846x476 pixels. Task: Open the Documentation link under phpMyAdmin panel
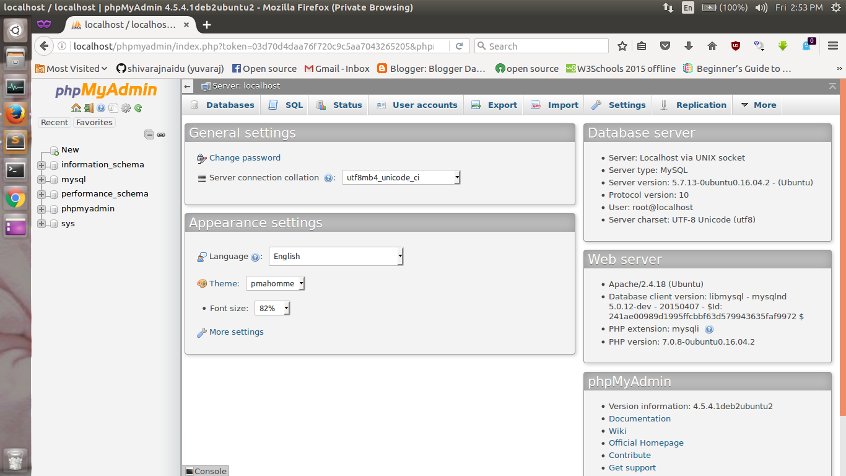click(639, 419)
